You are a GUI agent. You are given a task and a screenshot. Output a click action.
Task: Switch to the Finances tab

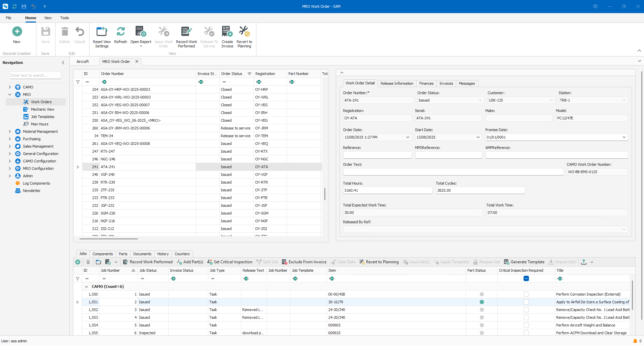(x=426, y=83)
